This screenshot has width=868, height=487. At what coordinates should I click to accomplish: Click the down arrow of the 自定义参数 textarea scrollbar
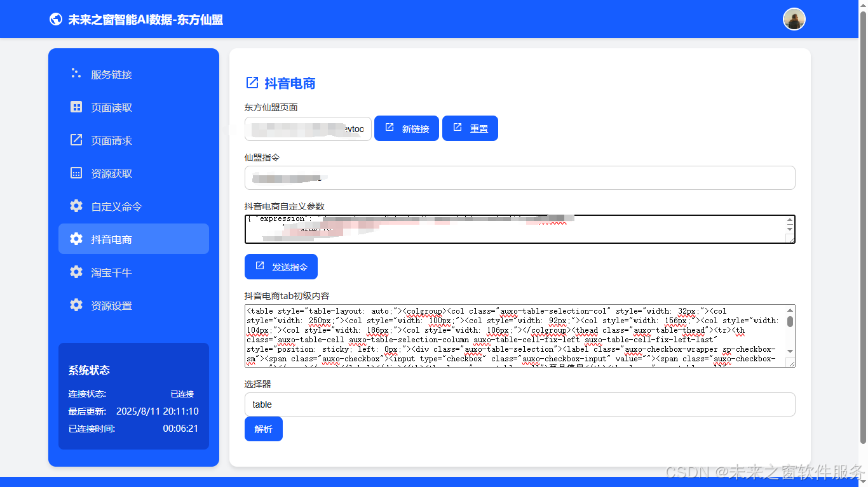point(790,229)
